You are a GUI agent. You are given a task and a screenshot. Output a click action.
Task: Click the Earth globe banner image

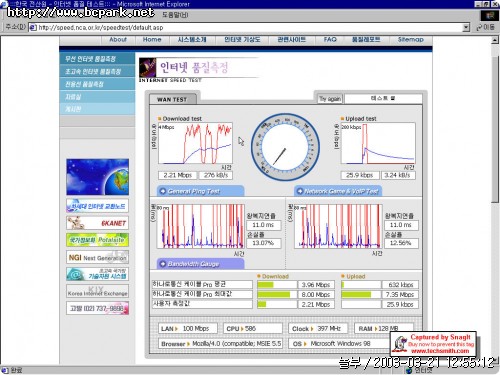pos(97,177)
